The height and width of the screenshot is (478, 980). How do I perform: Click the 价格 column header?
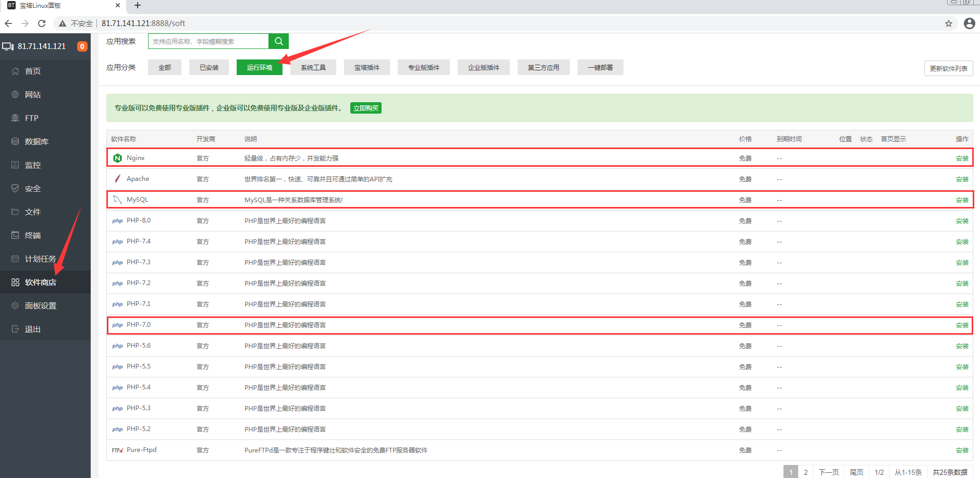point(745,139)
